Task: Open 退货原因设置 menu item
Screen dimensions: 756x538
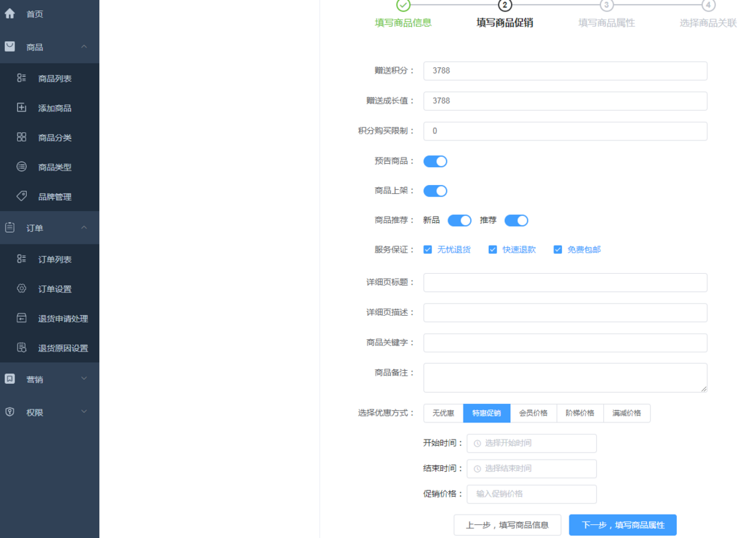Action: coord(50,348)
